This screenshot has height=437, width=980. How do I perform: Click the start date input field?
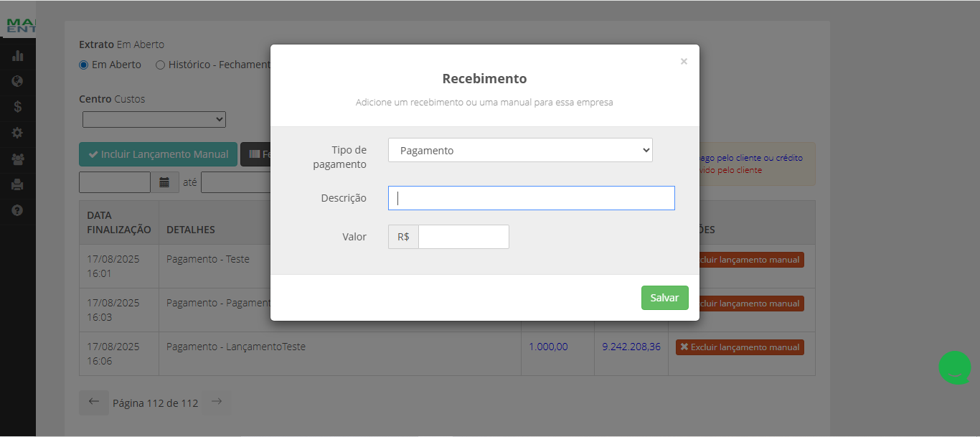(115, 182)
